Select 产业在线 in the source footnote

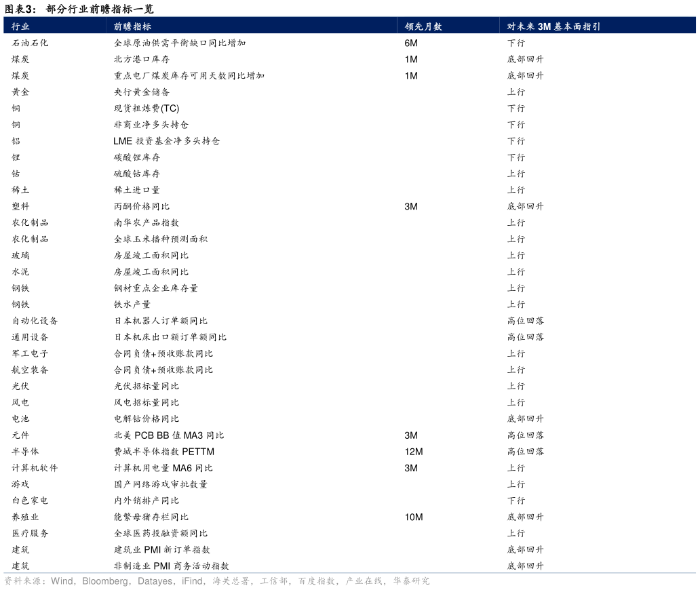coord(364,581)
